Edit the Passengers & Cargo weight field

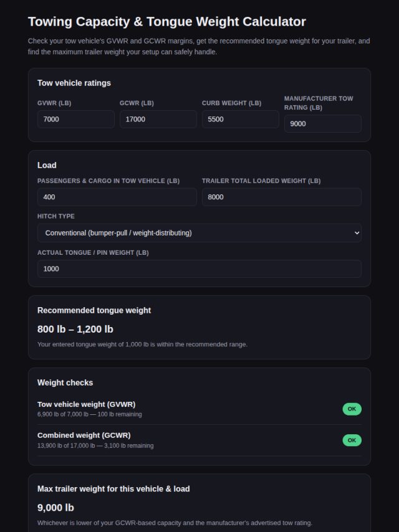pyautogui.click(x=117, y=197)
